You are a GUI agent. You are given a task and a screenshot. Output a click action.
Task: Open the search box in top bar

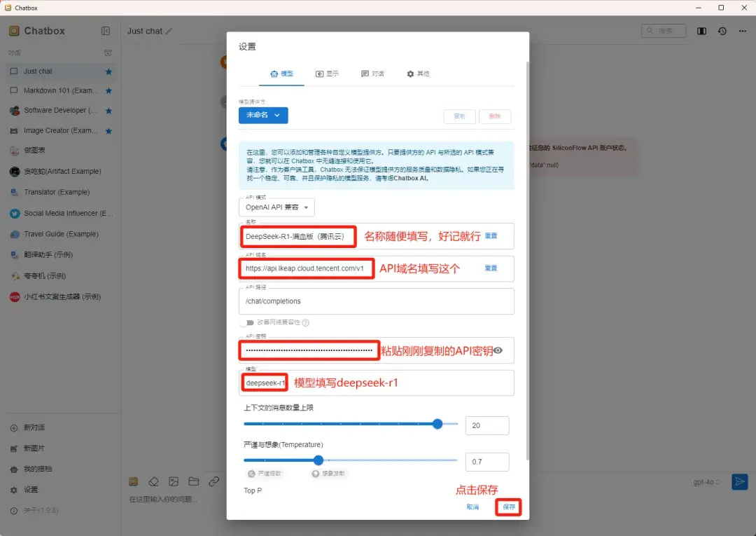[664, 31]
